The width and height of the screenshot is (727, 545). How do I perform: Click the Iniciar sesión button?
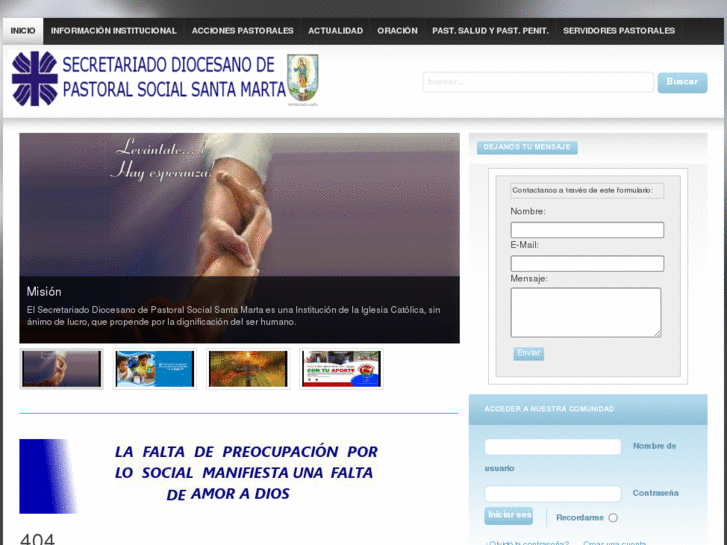coord(509,516)
